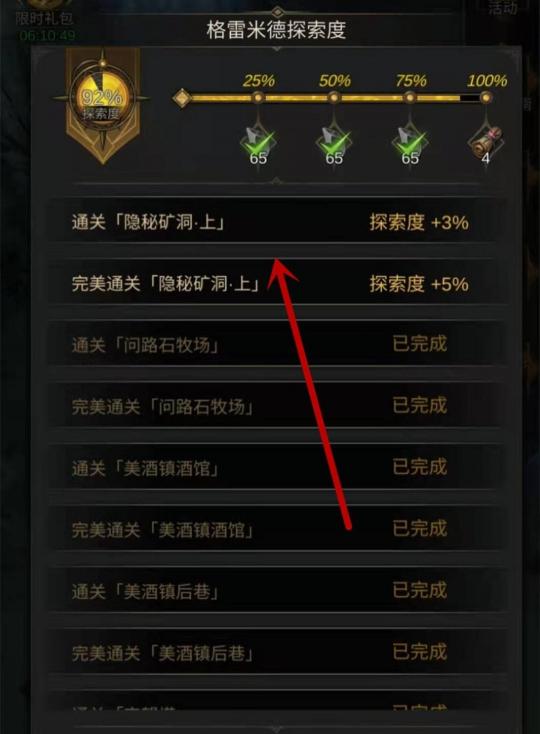Open the 完美通关「隐秘矿洞·上」 task row

pos(277,284)
